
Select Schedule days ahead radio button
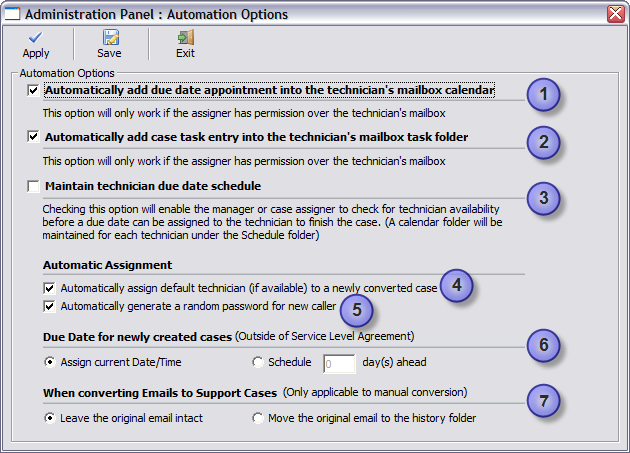(258, 362)
